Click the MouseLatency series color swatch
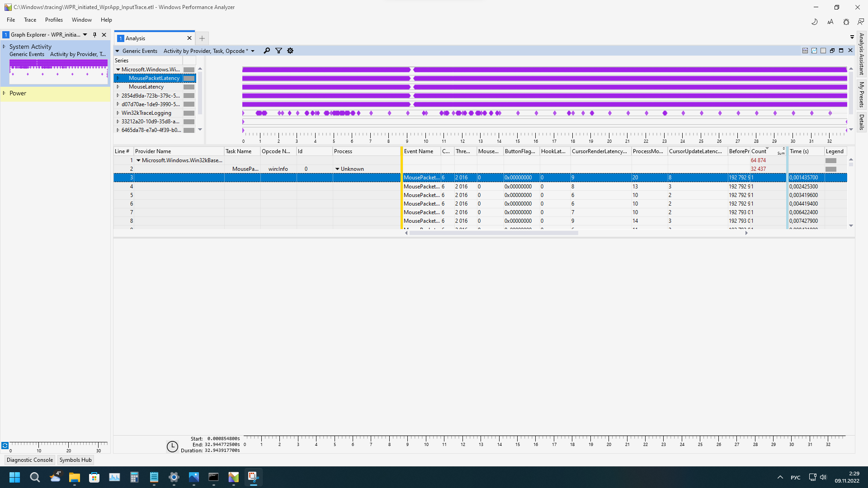This screenshot has height=488, width=868. click(189, 87)
